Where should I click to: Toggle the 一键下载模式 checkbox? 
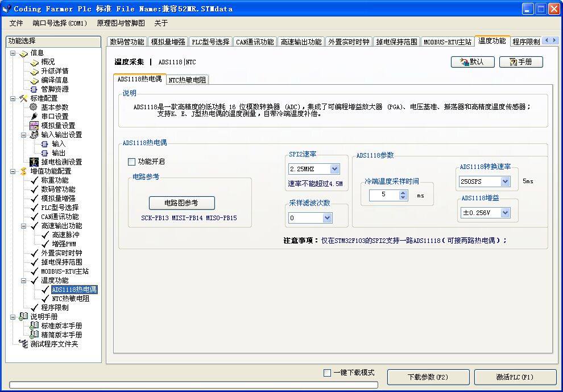pyautogui.click(x=327, y=373)
